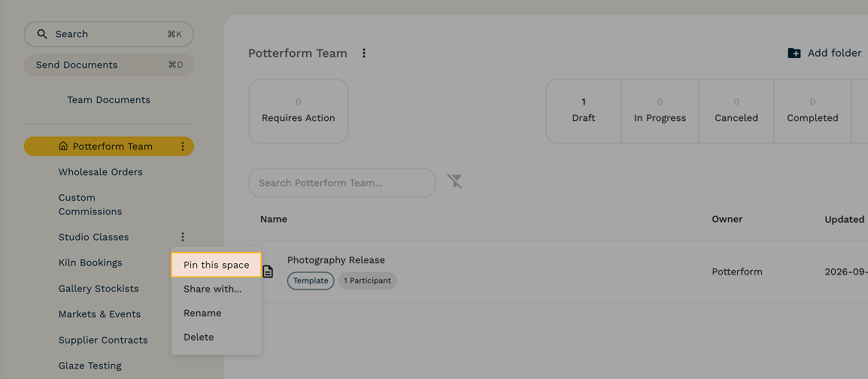The image size is (868, 379).
Task: Click the sidebar Search box
Action: coord(108,34)
